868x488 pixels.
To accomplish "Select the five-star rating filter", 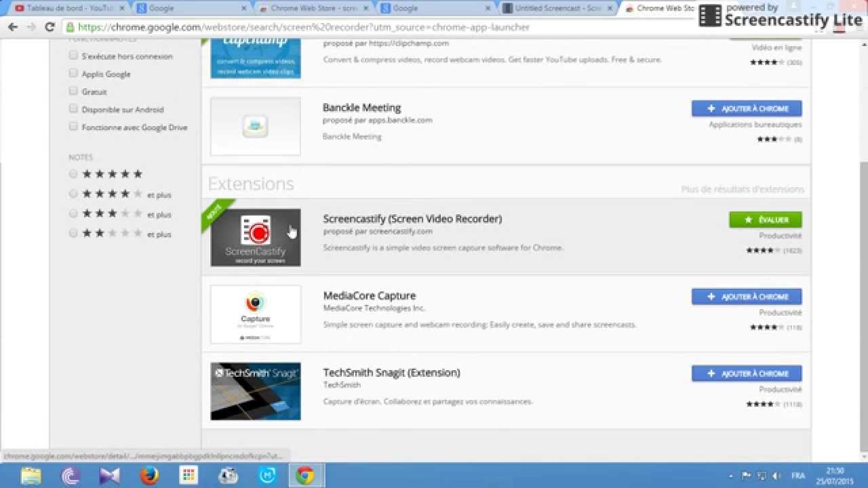I will tap(73, 174).
